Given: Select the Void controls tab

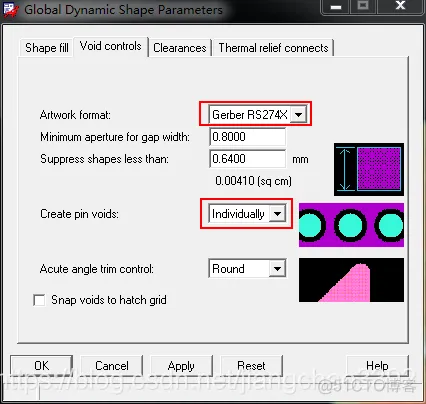Looking at the screenshot, I should pyautogui.click(x=111, y=46).
